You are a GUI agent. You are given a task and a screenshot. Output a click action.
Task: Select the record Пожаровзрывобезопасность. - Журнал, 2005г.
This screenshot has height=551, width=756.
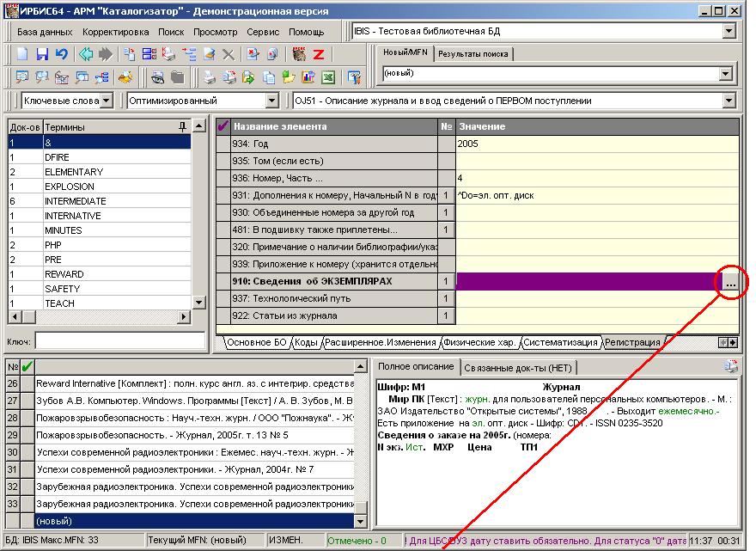pyautogui.click(x=195, y=435)
